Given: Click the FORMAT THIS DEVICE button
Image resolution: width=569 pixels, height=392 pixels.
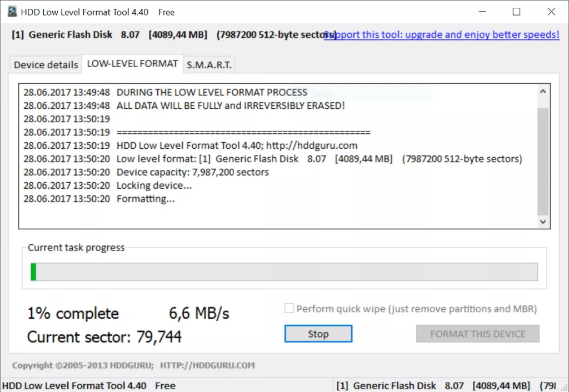Looking at the screenshot, I should [x=477, y=334].
